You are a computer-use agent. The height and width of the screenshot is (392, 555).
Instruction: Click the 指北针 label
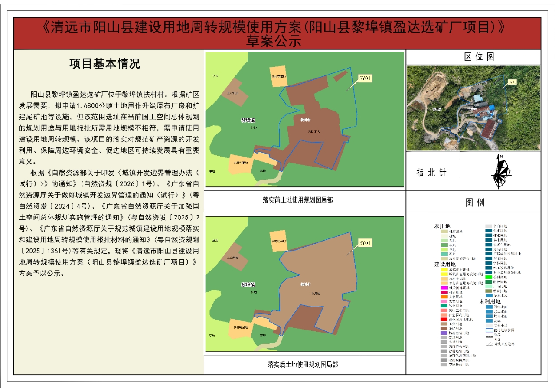[x=431, y=173]
